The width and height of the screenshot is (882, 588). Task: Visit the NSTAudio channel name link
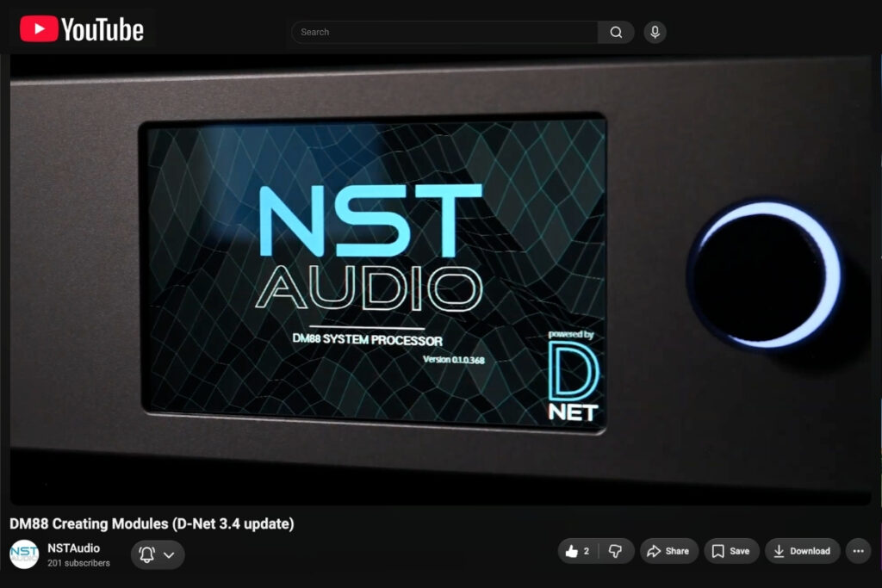tap(74, 548)
